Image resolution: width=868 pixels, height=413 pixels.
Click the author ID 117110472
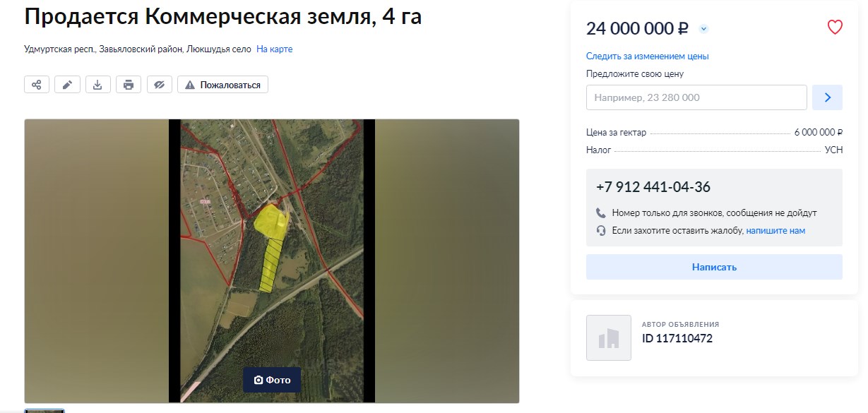677,338
